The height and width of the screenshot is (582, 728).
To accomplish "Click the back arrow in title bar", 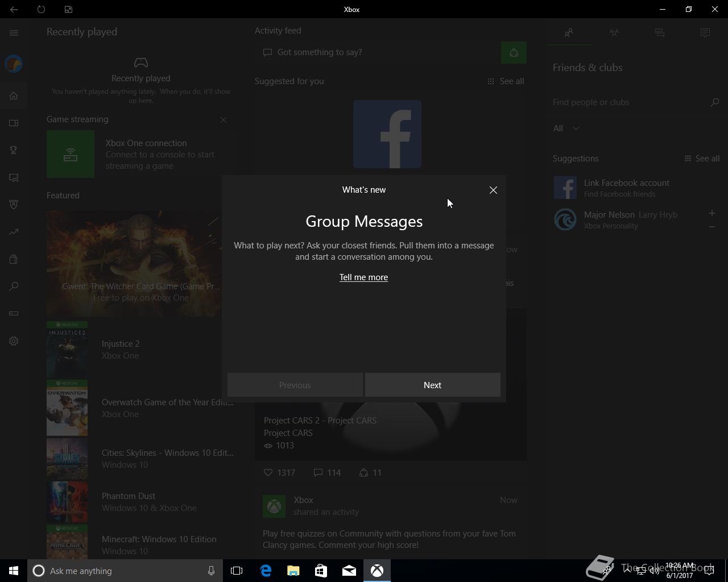I will [x=14, y=9].
